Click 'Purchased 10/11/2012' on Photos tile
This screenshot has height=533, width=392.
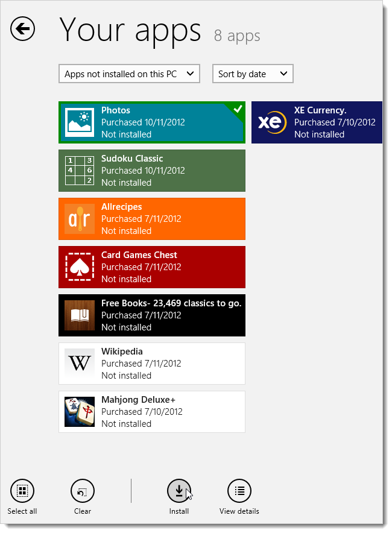(143, 122)
